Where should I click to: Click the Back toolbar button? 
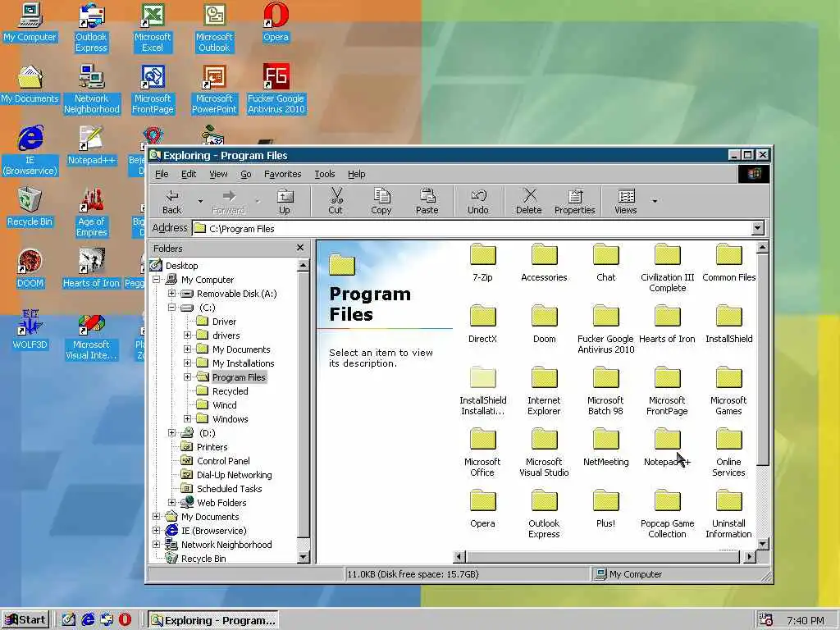point(172,202)
